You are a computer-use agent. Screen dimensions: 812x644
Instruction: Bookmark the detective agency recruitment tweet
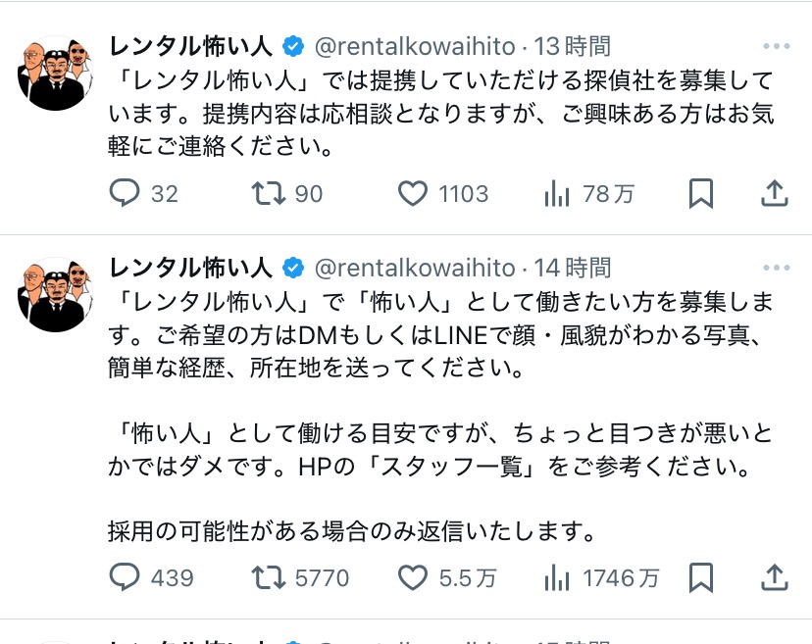700,193
